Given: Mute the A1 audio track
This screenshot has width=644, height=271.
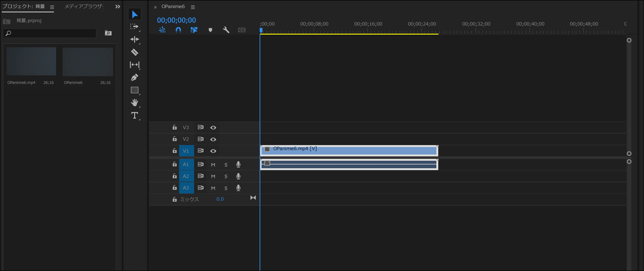Looking at the screenshot, I should 213,165.
